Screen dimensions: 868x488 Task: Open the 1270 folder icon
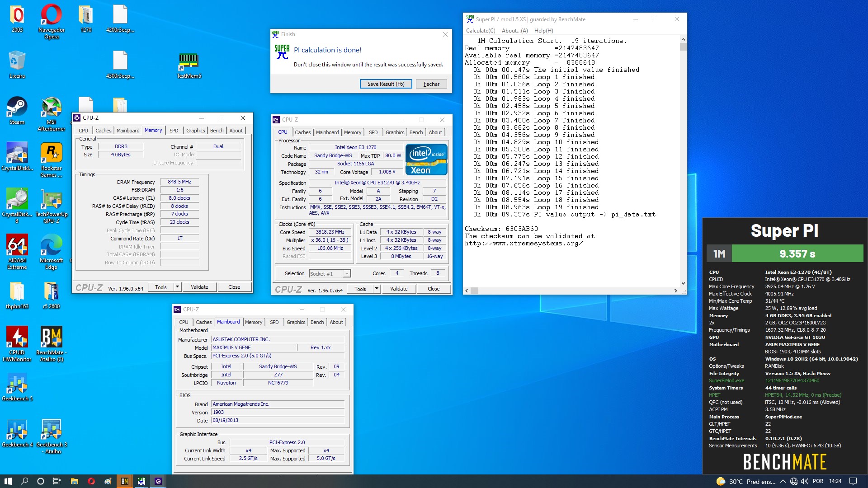(x=86, y=19)
